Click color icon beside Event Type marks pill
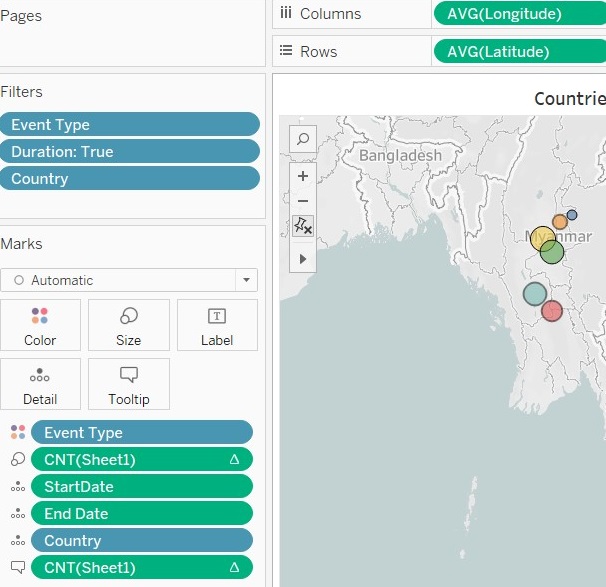The image size is (606, 587). pos(17,433)
